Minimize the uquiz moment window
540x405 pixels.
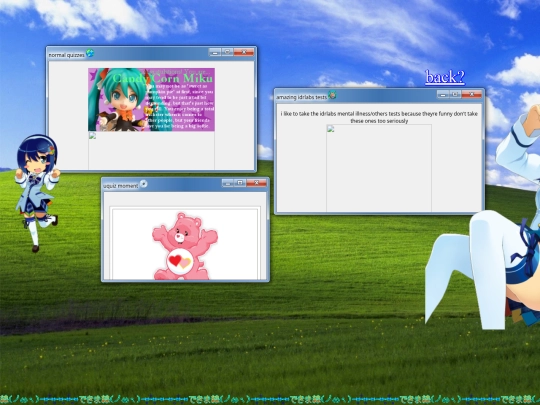tap(228, 183)
